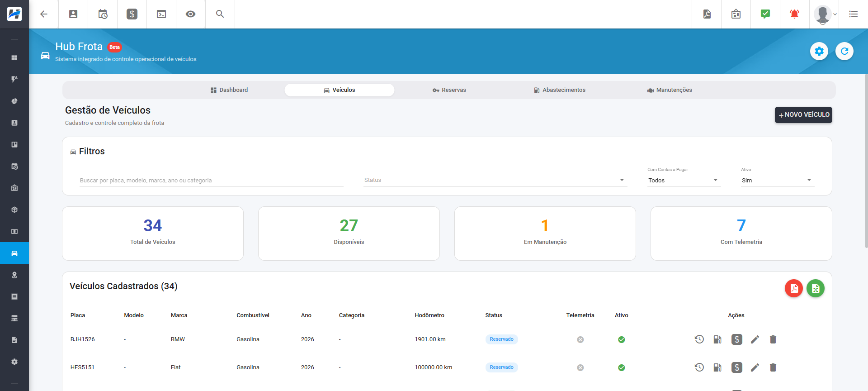Refresh the Hub Frota page

coord(844,51)
